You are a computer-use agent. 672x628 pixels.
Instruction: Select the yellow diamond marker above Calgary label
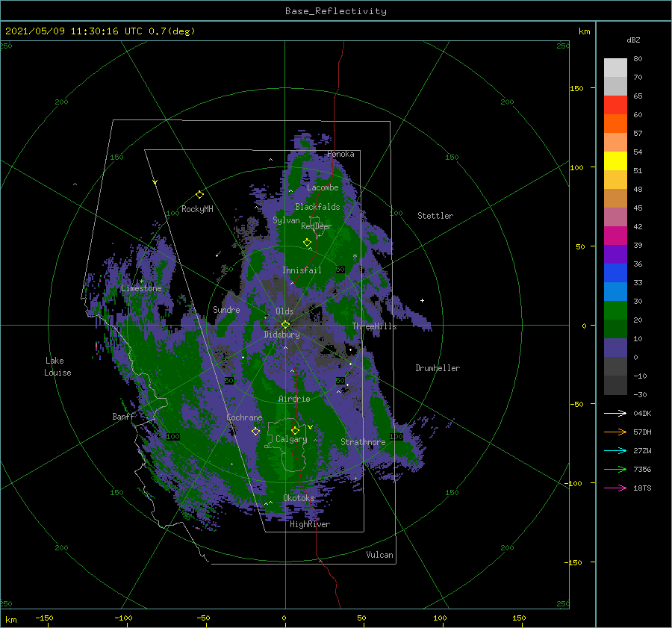(x=295, y=430)
